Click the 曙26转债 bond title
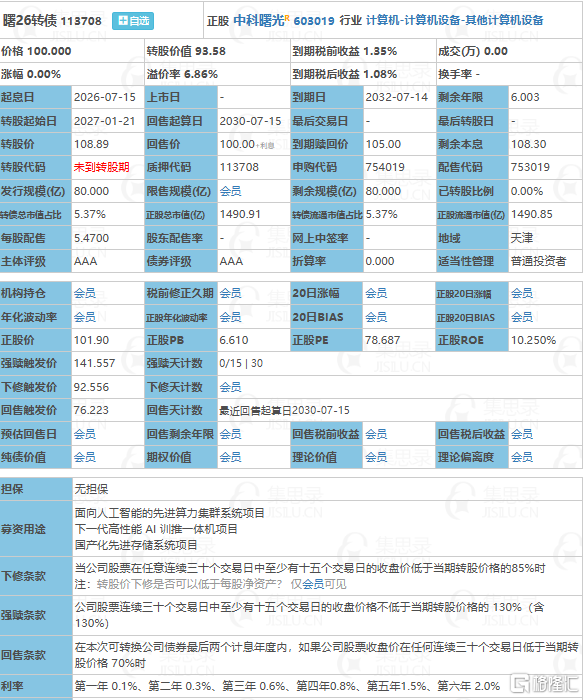The image size is (585, 700). point(30,21)
